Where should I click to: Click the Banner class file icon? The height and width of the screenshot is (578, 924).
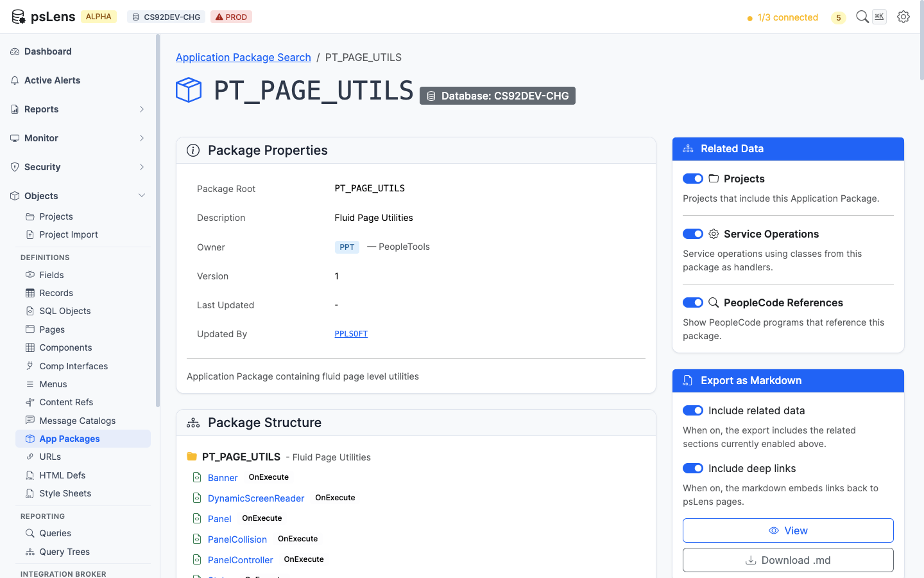pos(198,477)
